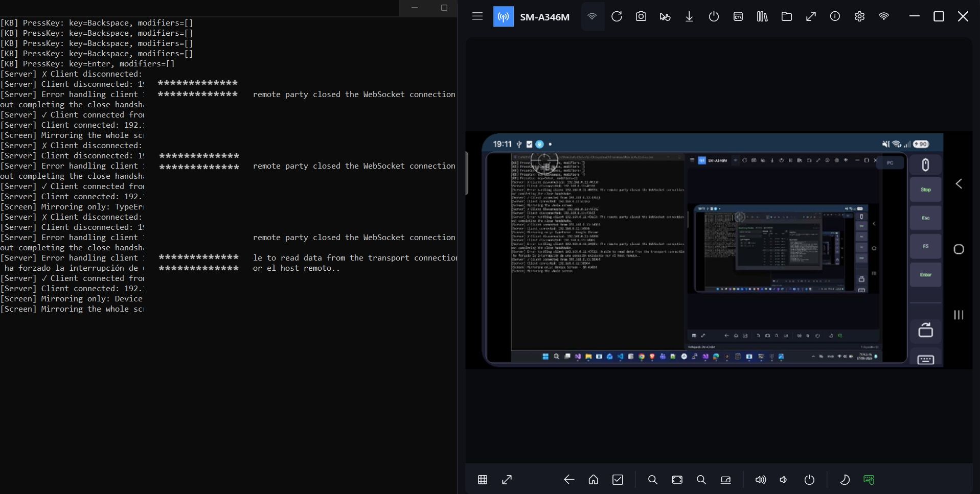980x494 pixels.
Task: Click the power icon in the bottom toolbar
Action: click(809, 480)
